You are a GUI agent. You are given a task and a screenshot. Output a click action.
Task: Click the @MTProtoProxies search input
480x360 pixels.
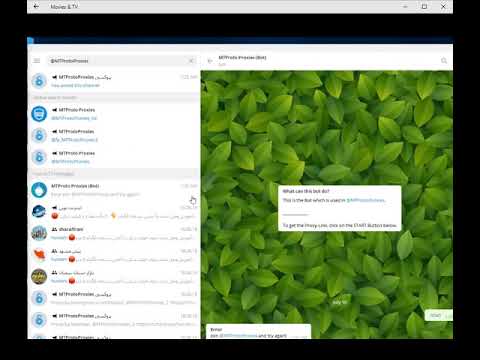pos(117,61)
